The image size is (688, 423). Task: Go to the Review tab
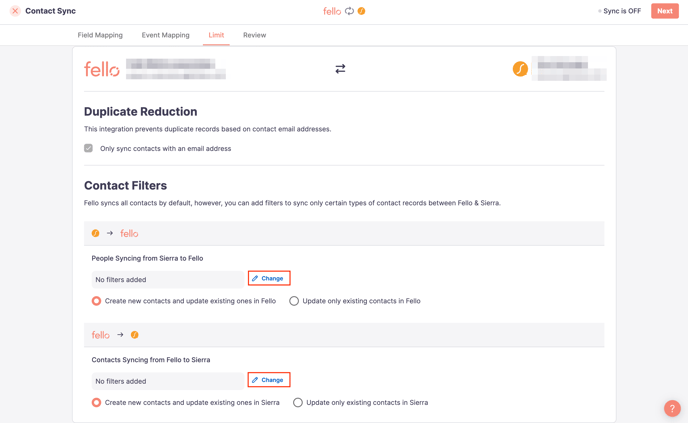coord(254,35)
